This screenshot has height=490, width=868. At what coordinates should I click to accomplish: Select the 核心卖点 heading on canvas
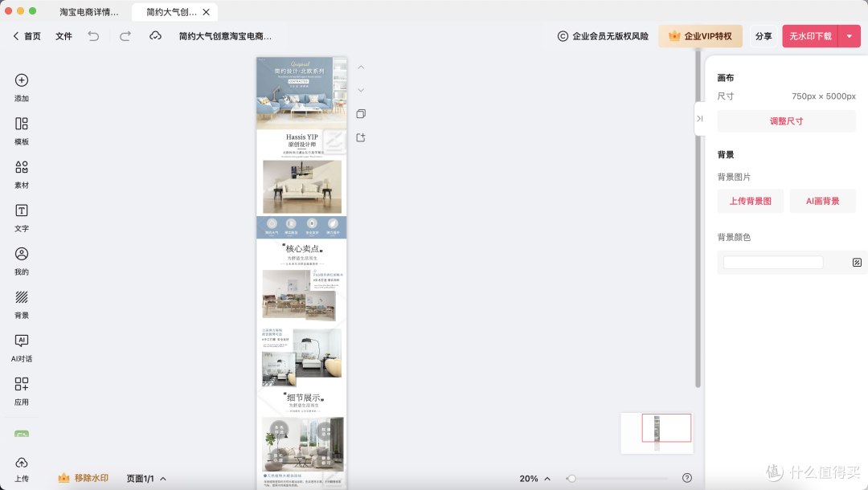pos(302,249)
